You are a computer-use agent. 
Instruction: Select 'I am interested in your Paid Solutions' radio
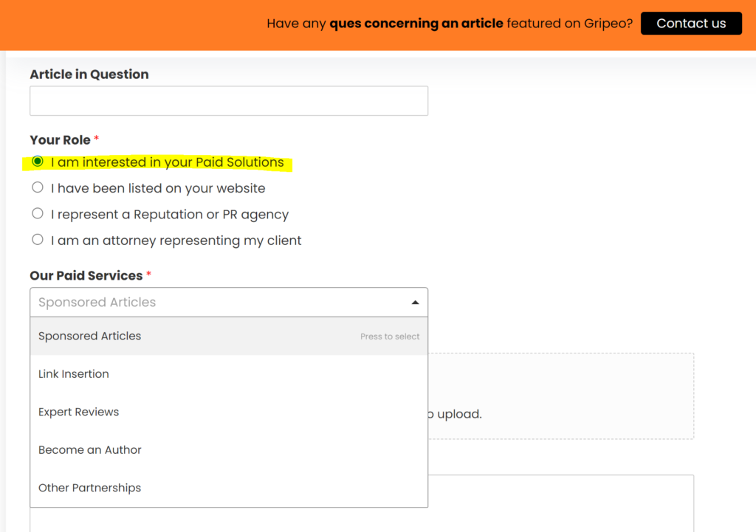tap(38, 162)
